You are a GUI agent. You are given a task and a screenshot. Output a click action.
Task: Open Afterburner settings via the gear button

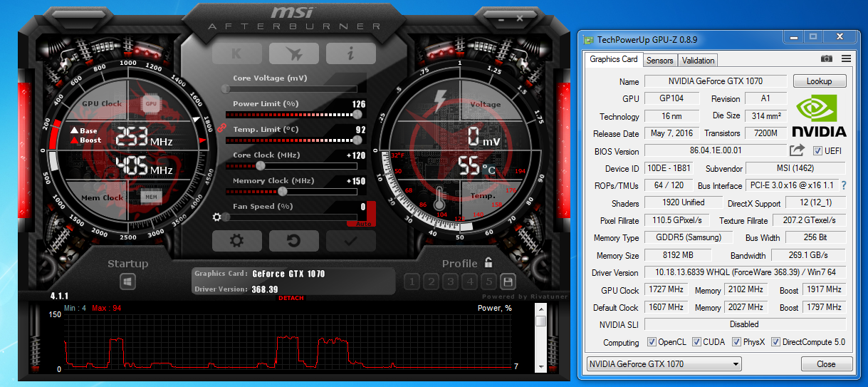[236, 241]
